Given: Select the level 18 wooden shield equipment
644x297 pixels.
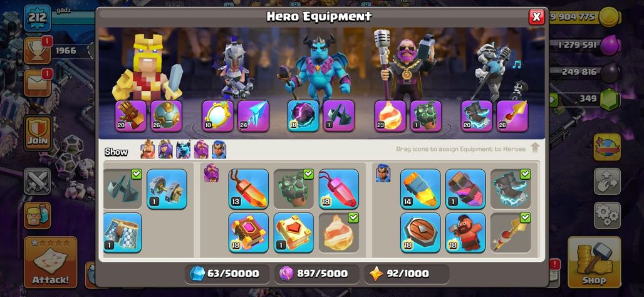Looking at the screenshot, I should (420, 232).
